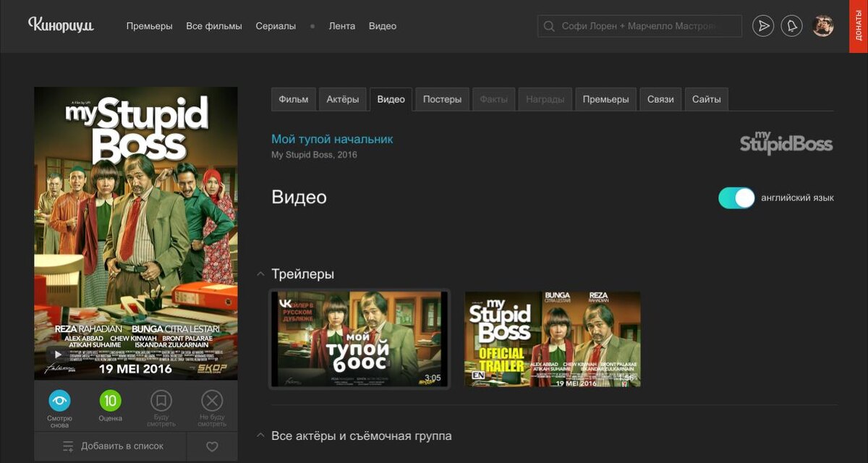Open the paper plane messages icon
The width and height of the screenshot is (868, 463).
(x=762, y=26)
